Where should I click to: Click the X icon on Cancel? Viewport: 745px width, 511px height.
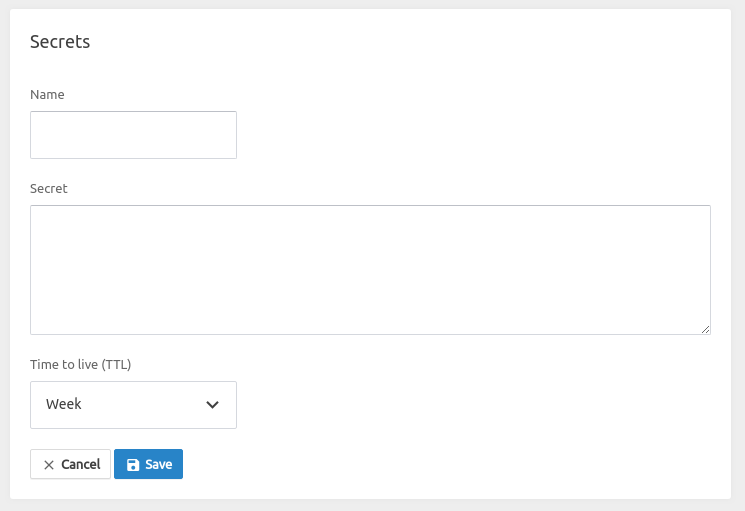[x=49, y=465]
